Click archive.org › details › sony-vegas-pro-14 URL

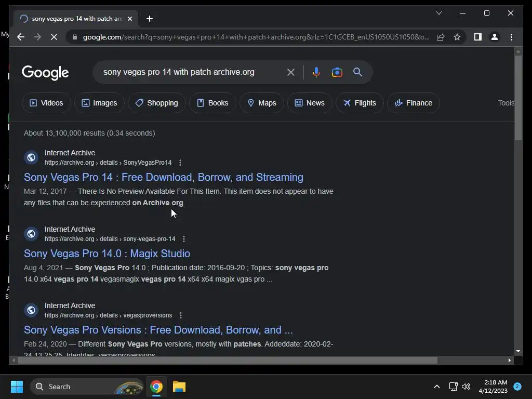tap(110, 239)
